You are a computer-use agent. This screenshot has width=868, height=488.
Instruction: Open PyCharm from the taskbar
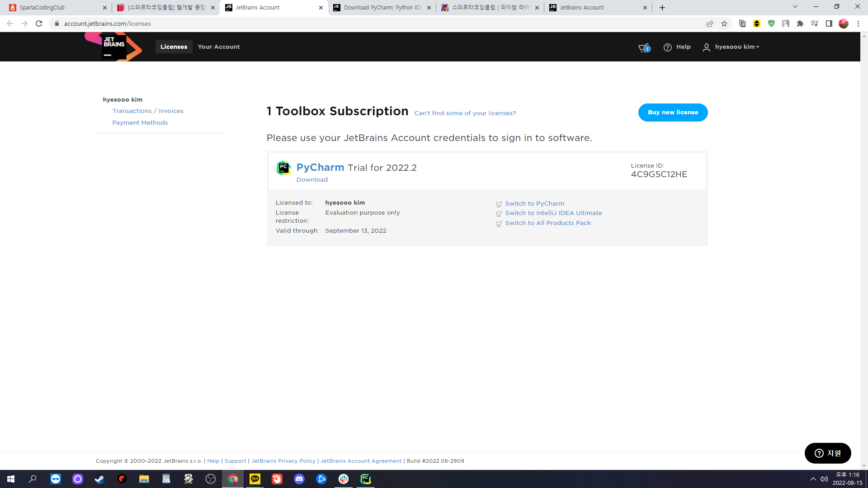(366, 479)
